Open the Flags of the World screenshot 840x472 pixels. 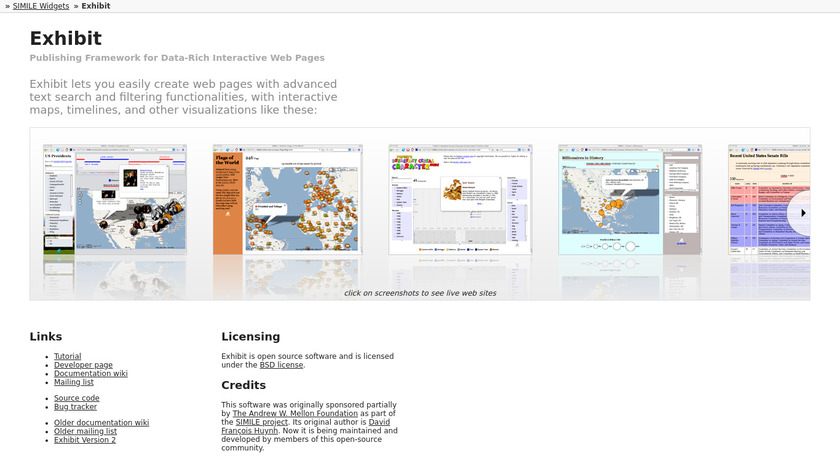288,199
